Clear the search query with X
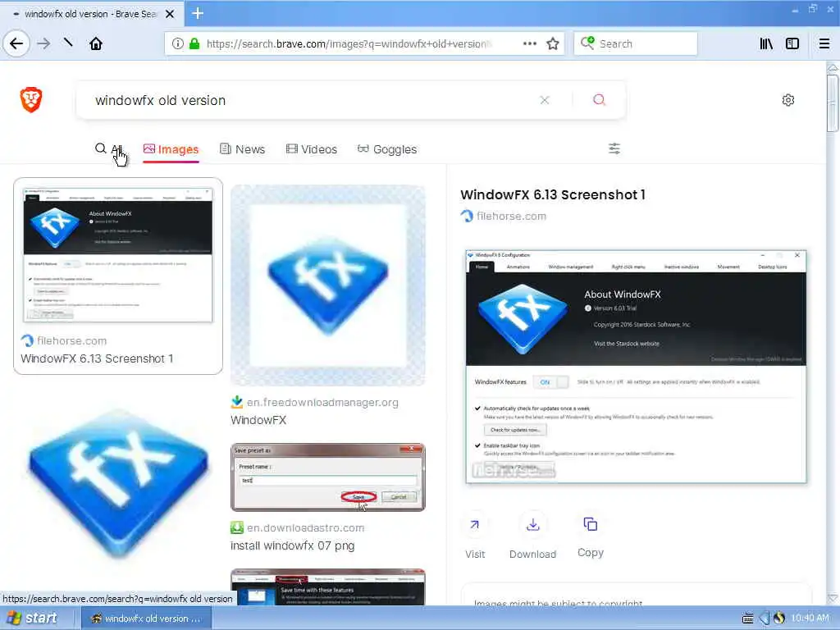840x630 pixels. 545,100
